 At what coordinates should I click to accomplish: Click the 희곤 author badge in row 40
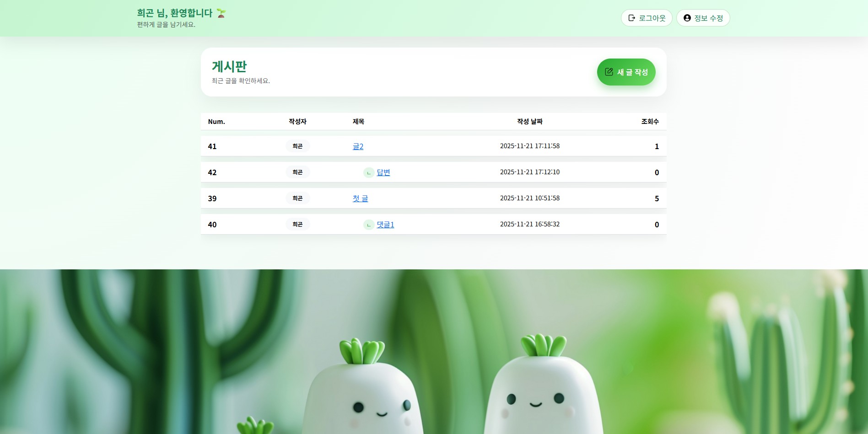[297, 224]
